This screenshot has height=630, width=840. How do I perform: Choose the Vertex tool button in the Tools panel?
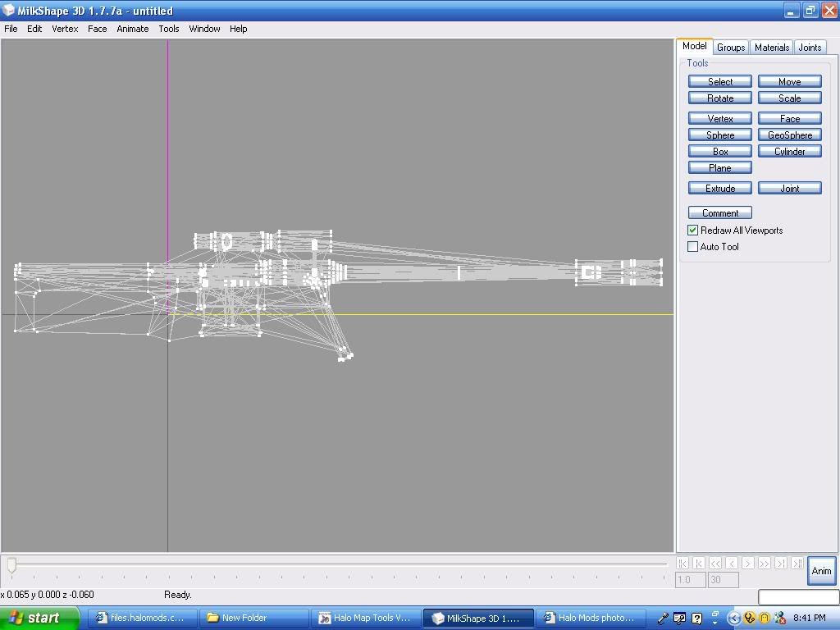(720, 118)
